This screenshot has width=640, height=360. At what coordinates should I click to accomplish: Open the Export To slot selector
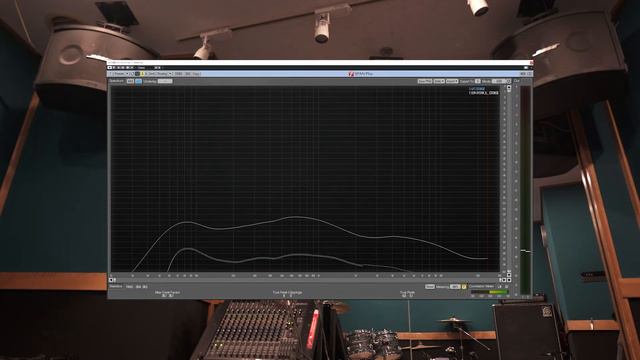click(x=478, y=82)
